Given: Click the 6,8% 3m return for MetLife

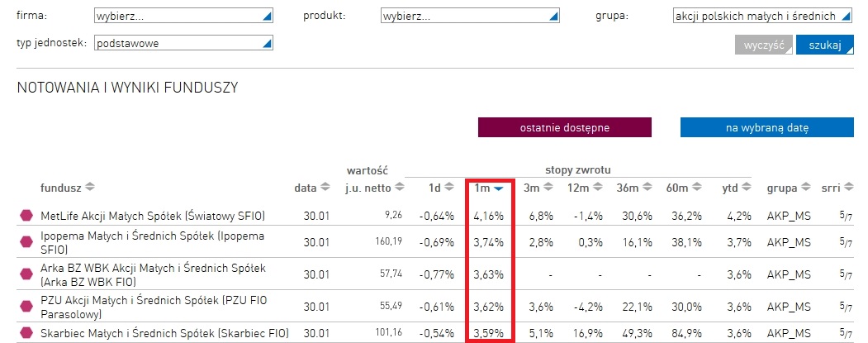Looking at the screenshot, I should pyautogui.click(x=542, y=216).
